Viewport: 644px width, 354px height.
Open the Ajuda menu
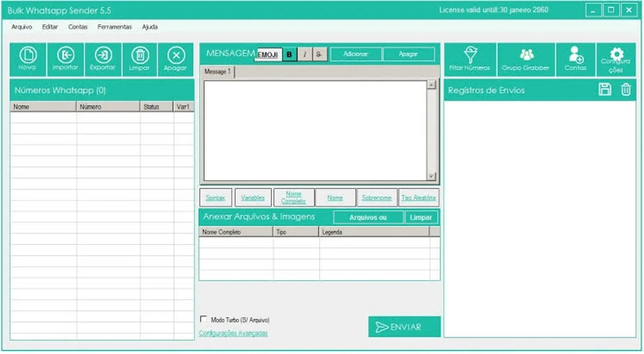point(150,27)
